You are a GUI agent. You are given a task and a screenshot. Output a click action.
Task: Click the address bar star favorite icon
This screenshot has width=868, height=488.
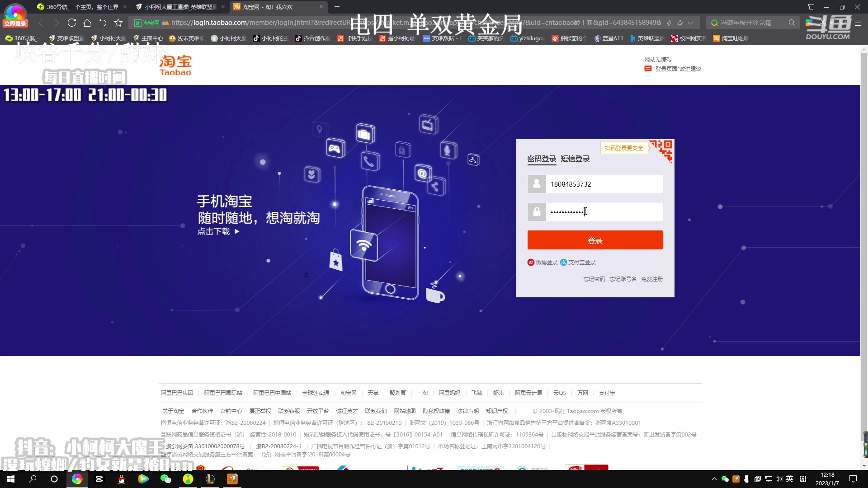pyautogui.click(x=680, y=23)
